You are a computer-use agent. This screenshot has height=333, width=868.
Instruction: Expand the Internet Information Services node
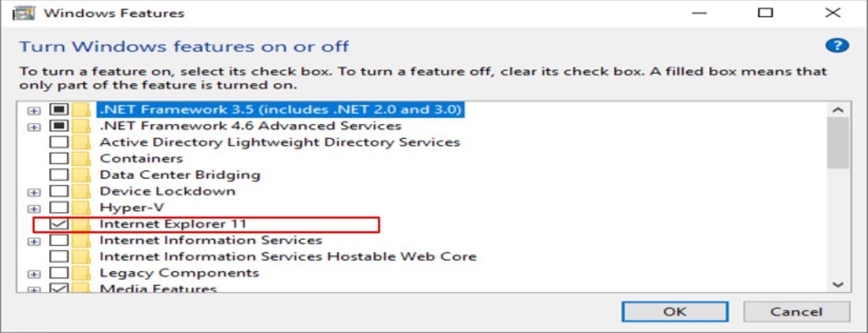tap(33, 241)
